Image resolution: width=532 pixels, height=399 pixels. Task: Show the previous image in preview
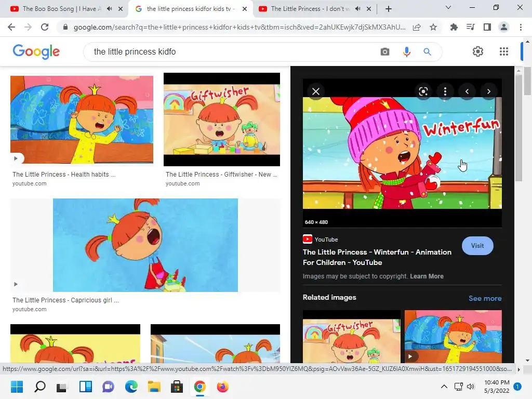point(467,91)
